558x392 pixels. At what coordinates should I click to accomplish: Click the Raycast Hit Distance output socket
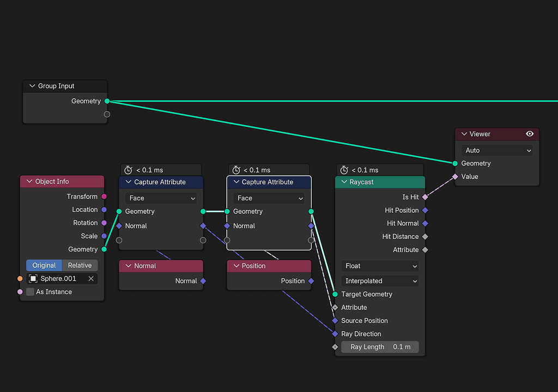tap(425, 236)
